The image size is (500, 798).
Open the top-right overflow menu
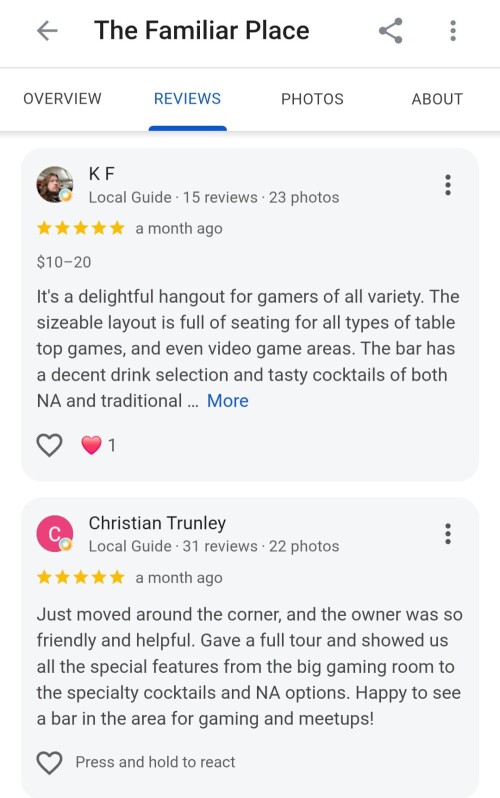point(453,31)
